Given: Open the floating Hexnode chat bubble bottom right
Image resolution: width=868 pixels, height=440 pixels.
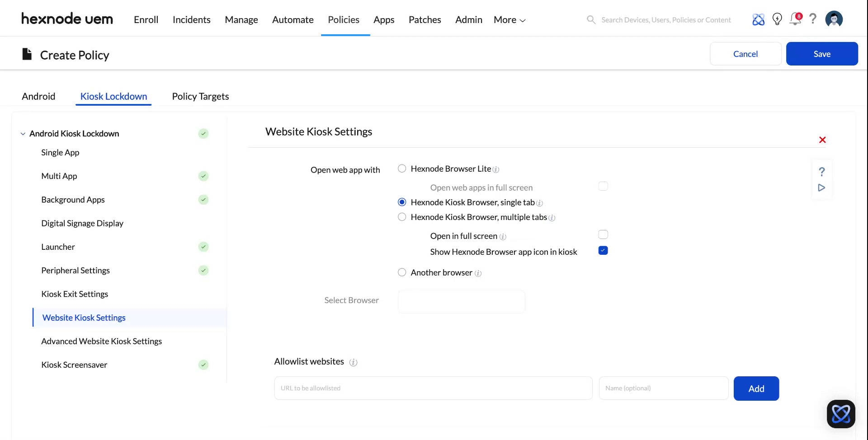Looking at the screenshot, I should 841,413.
